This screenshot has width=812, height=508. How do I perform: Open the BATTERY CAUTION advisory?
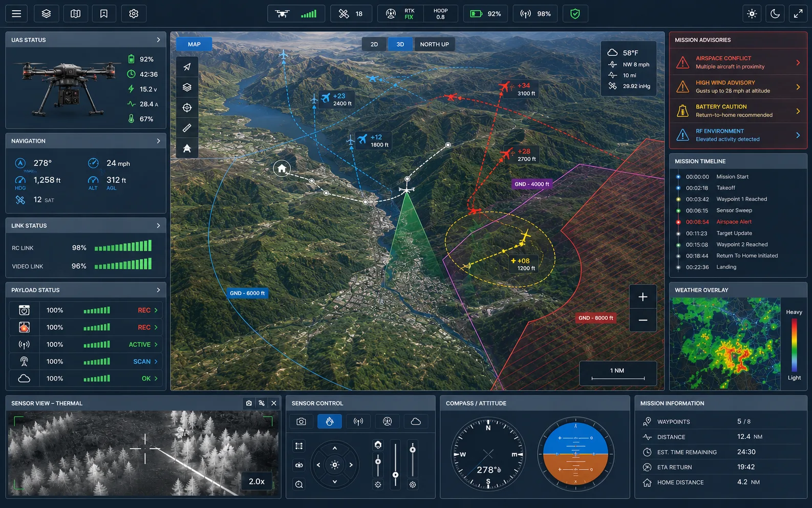[x=738, y=111]
